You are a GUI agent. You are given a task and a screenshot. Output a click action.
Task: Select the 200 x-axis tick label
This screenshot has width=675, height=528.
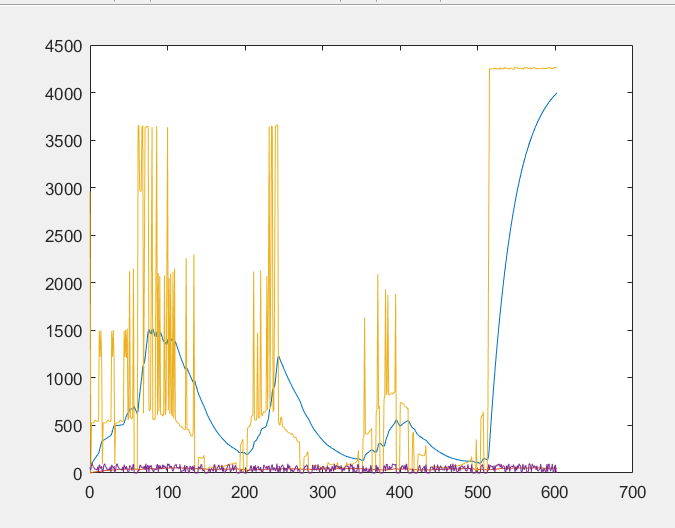(x=245, y=493)
